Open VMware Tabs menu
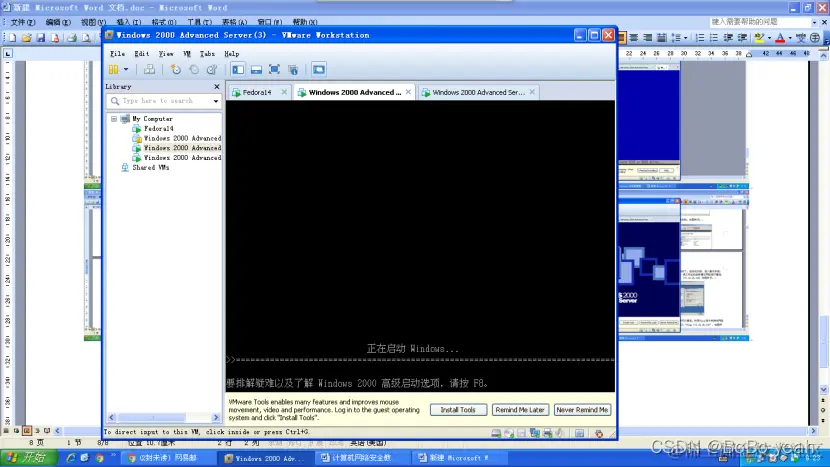This screenshot has height=467, width=830. click(207, 53)
